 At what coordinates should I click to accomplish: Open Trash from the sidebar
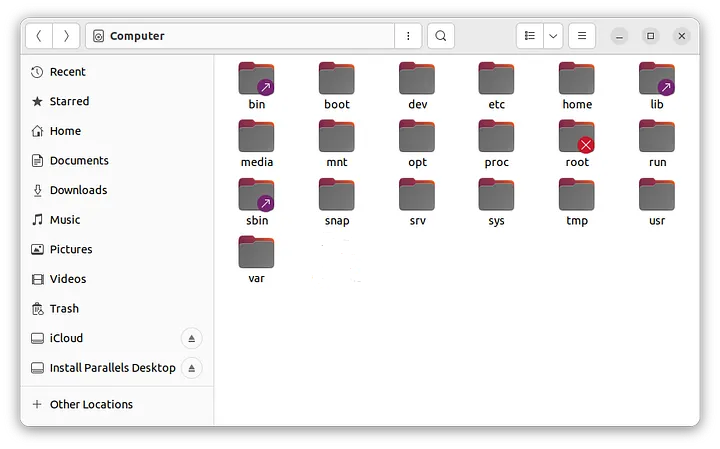click(64, 309)
